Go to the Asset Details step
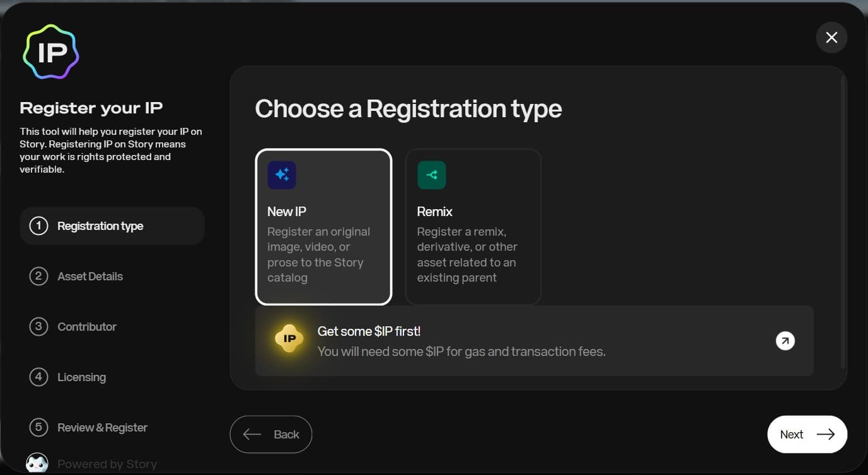The height and width of the screenshot is (475, 868). 90,276
